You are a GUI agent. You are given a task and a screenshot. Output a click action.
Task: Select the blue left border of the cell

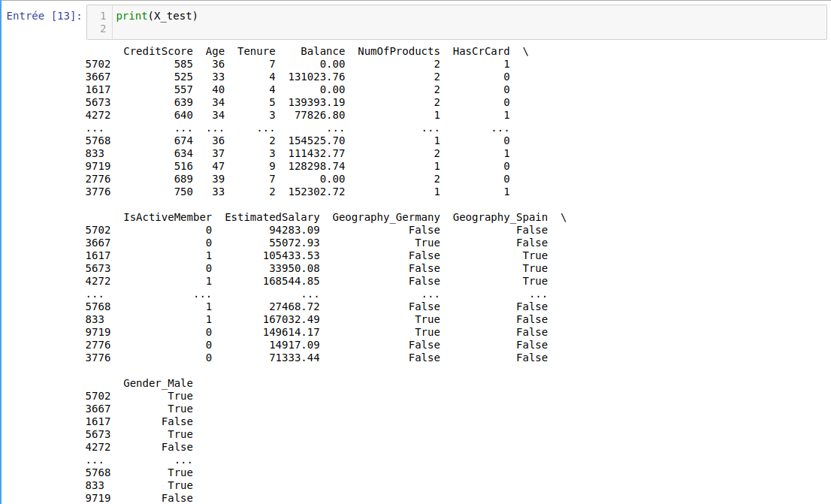click(x=2, y=225)
